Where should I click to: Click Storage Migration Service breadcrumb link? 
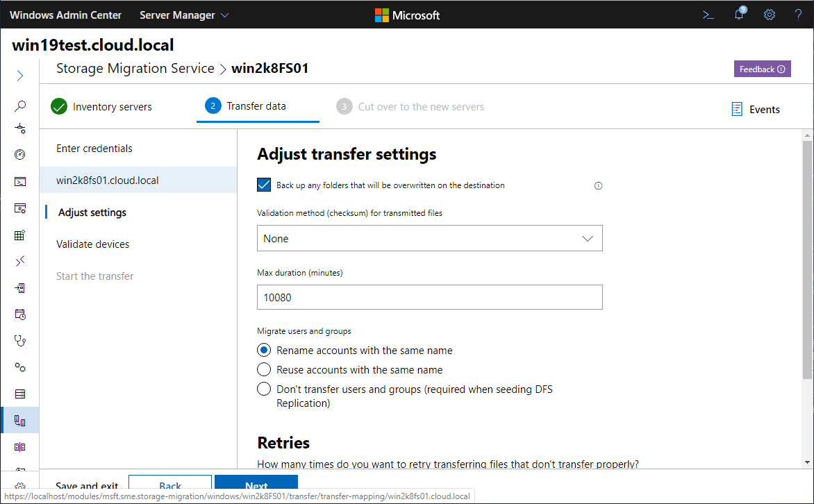135,68
